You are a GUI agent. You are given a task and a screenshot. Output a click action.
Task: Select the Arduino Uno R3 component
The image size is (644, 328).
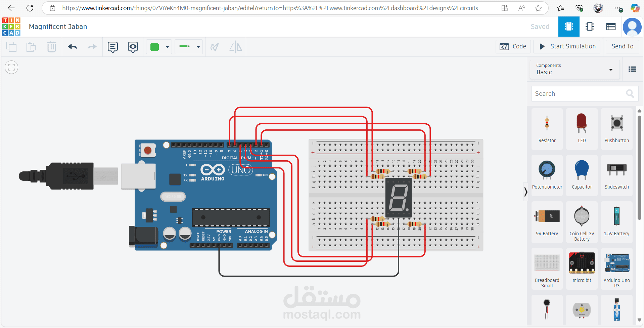click(617, 269)
